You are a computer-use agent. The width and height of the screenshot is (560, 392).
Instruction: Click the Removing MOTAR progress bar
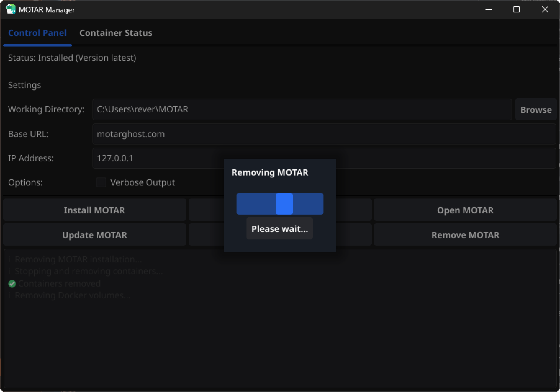pos(280,204)
